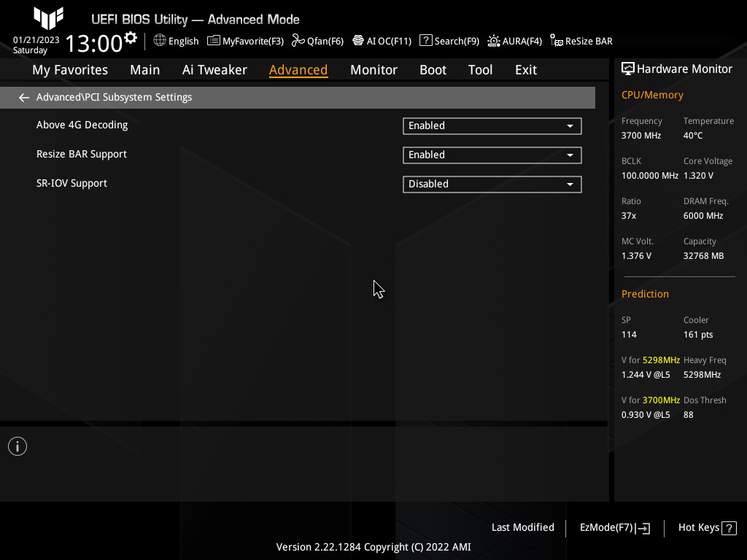Click the globe language icon

click(160, 41)
